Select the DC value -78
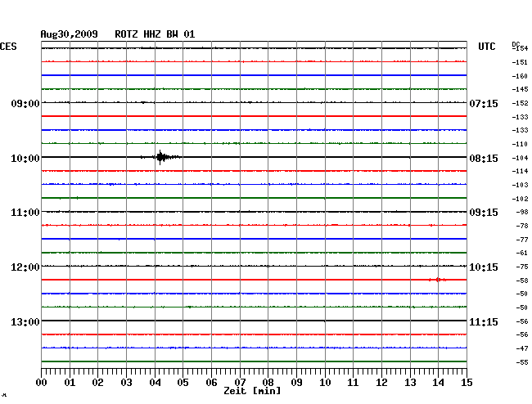The width and height of the screenshot is (532, 404). tap(522, 226)
